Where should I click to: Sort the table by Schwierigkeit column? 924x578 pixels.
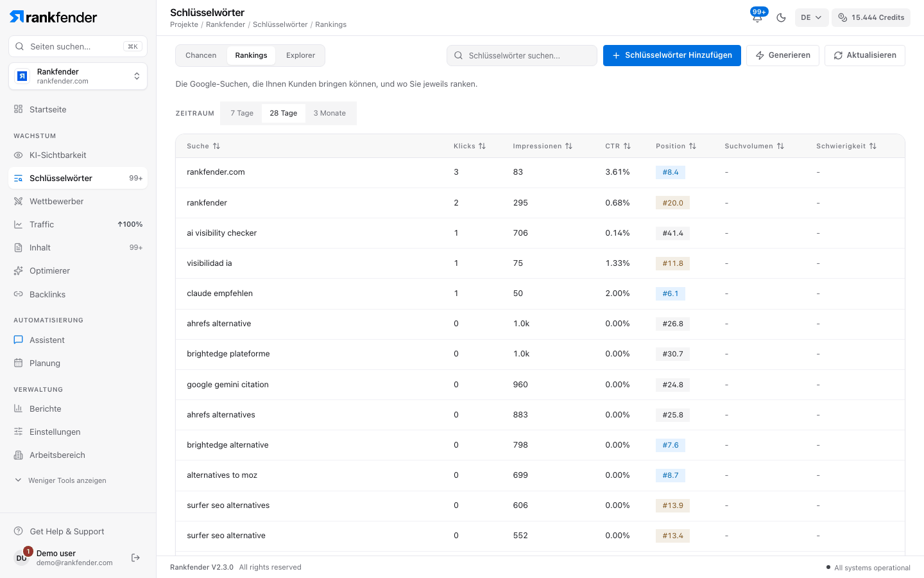[x=846, y=146]
